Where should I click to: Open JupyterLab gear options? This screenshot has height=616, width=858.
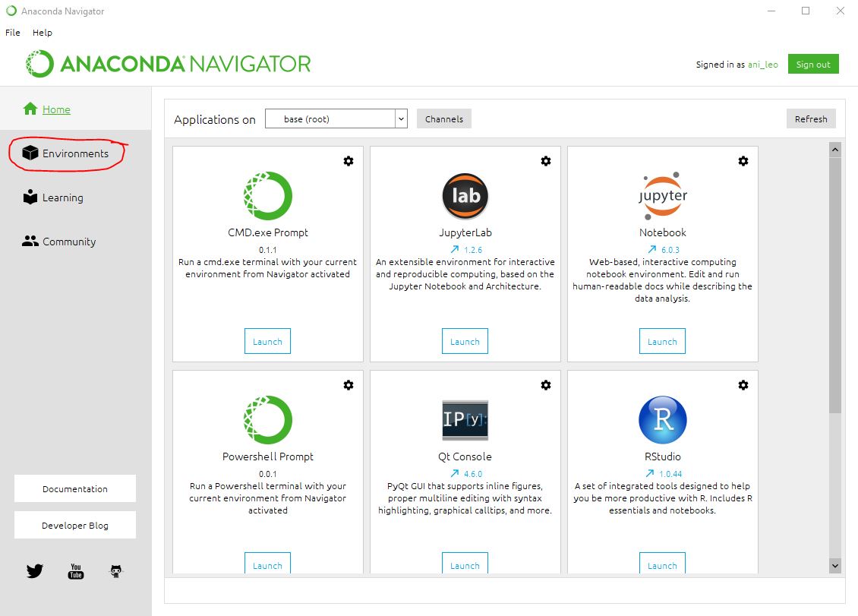pyautogui.click(x=546, y=161)
